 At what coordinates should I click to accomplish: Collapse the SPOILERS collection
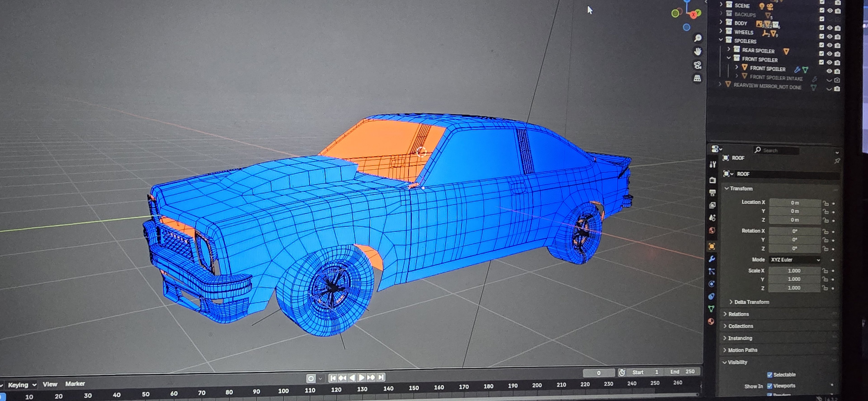tap(721, 40)
